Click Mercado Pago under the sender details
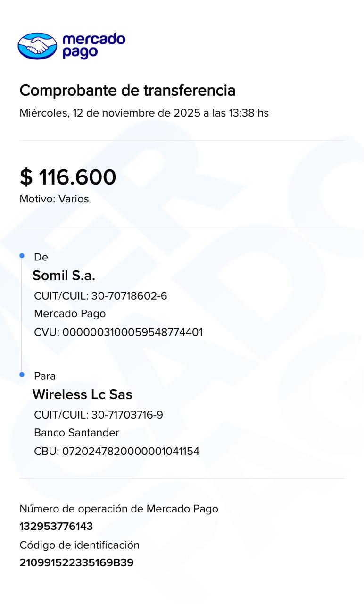The width and height of the screenshot is (364, 604). click(x=70, y=314)
